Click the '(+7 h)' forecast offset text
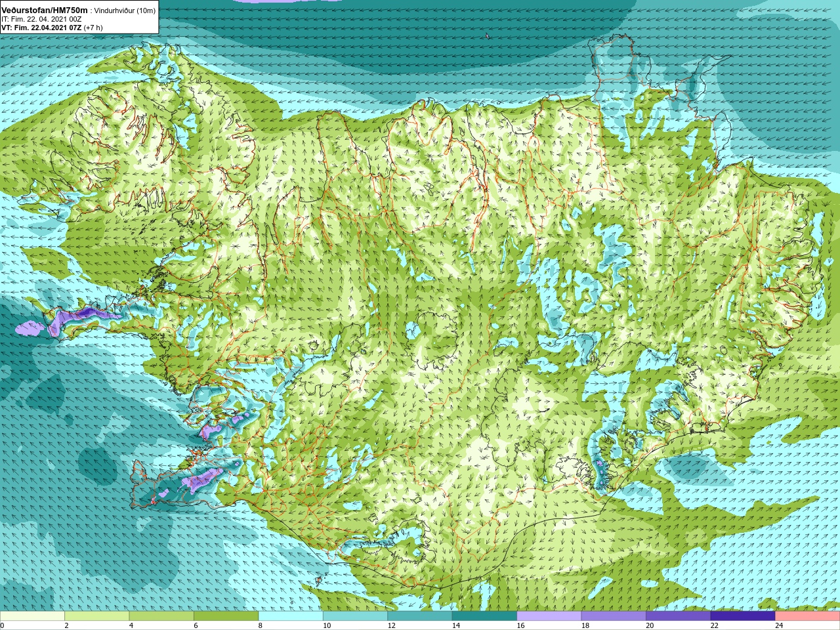This screenshot has height=630, width=840. [93, 28]
